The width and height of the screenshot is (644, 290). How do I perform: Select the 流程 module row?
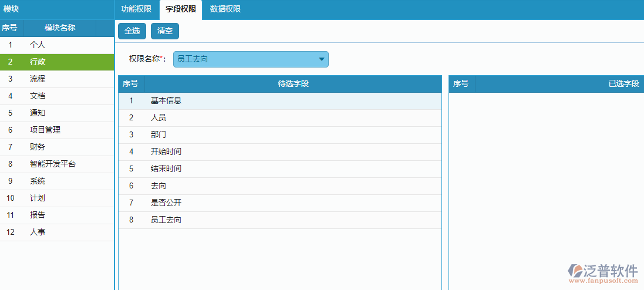(x=57, y=79)
